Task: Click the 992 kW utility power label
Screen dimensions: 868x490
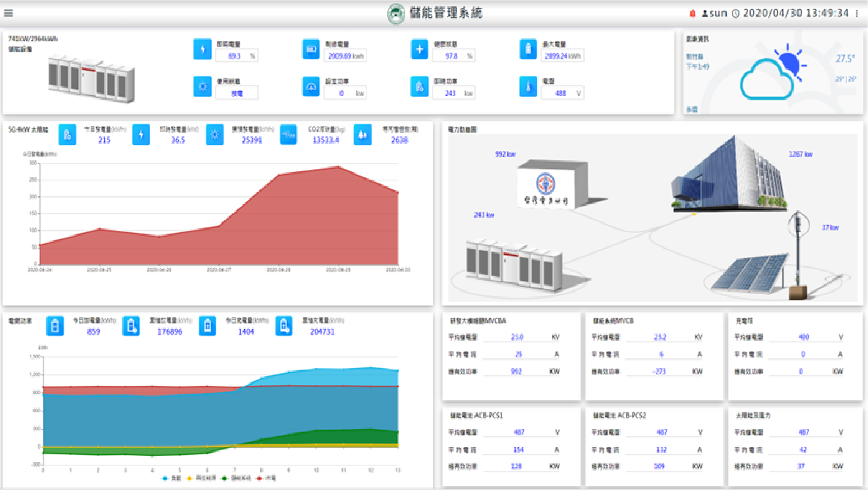Action: pyautogui.click(x=505, y=154)
